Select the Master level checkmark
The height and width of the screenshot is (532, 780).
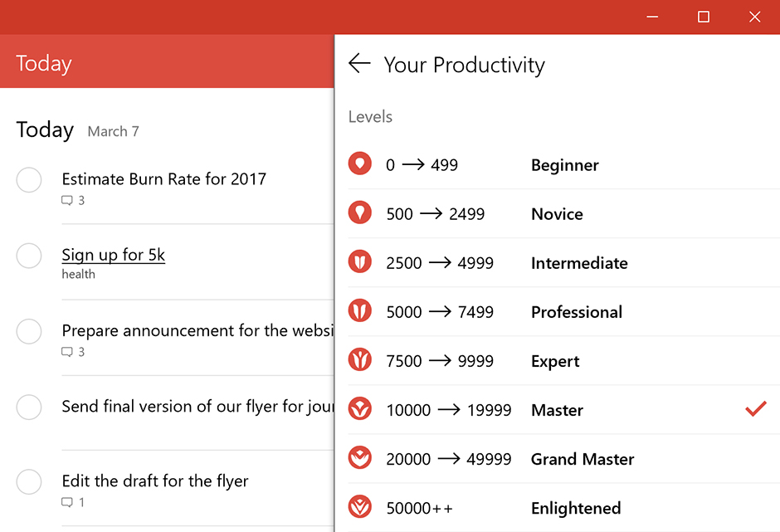[755, 409]
